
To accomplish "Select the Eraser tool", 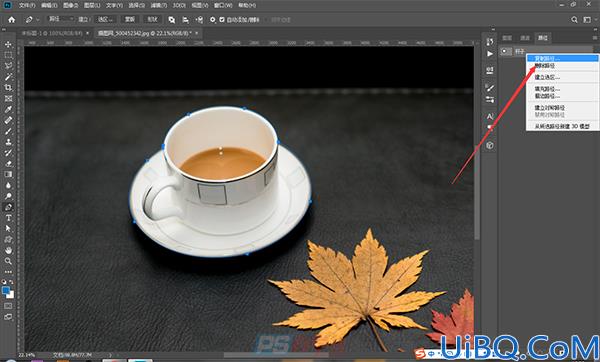I will 8,163.
